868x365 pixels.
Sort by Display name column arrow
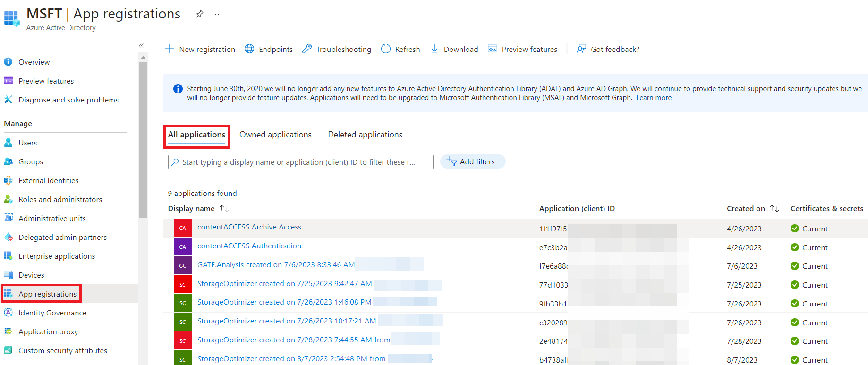tap(224, 208)
